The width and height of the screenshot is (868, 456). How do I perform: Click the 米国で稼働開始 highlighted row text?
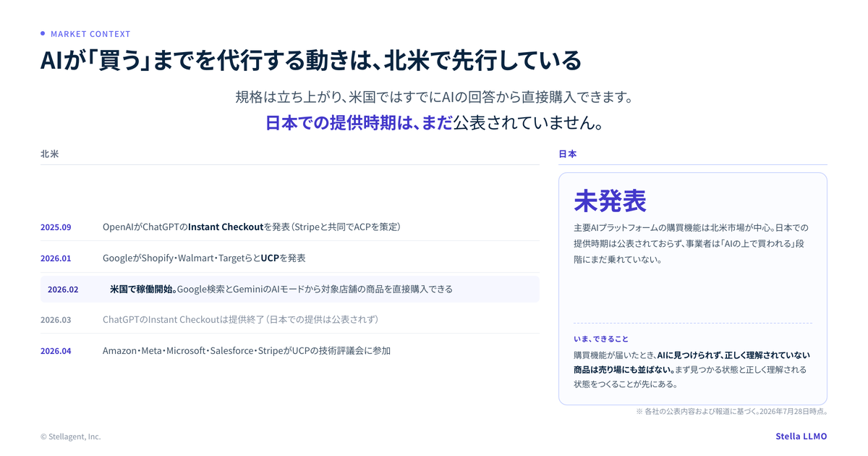(x=281, y=290)
